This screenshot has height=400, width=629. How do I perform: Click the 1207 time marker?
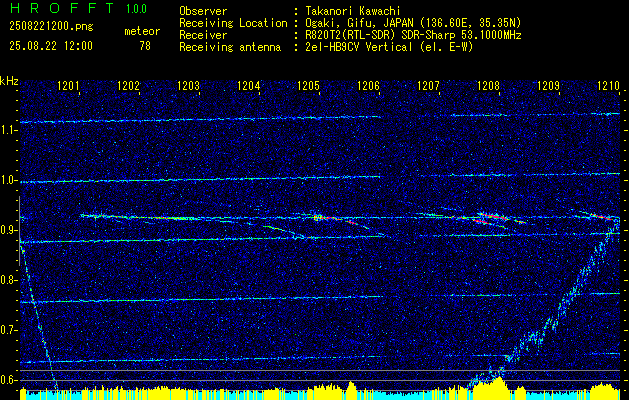[428, 85]
